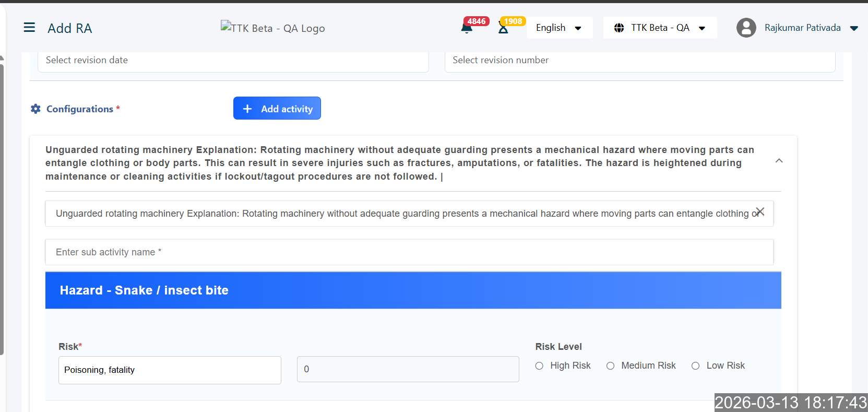Open notifications bell with 4846 badge
The height and width of the screenshot is (412, 868).
pyautogui.click(x=467, y=28)
